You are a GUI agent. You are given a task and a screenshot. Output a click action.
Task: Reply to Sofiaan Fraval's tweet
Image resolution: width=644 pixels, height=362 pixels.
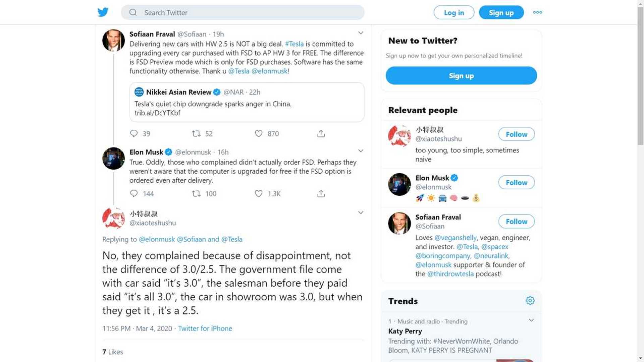[x=134, y=133]
